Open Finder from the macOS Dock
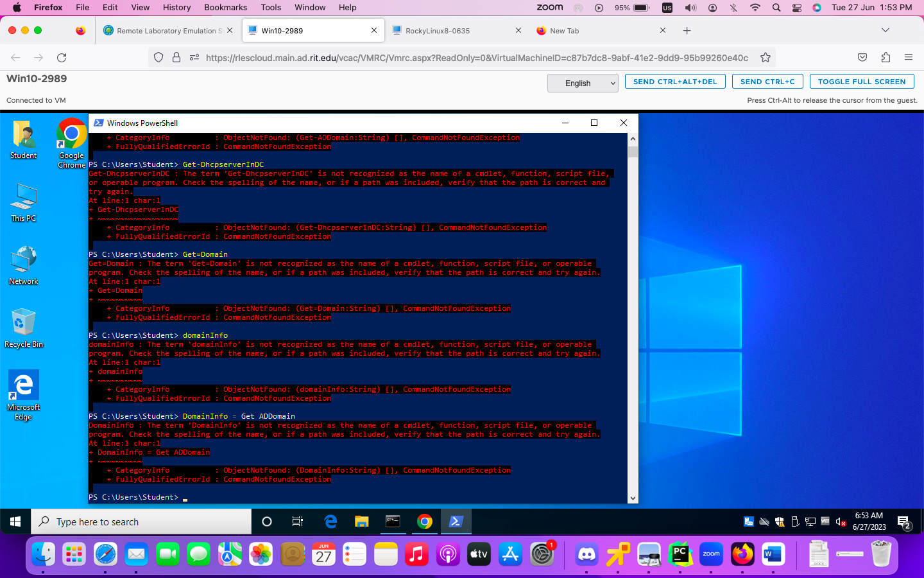 pos(44,554)
